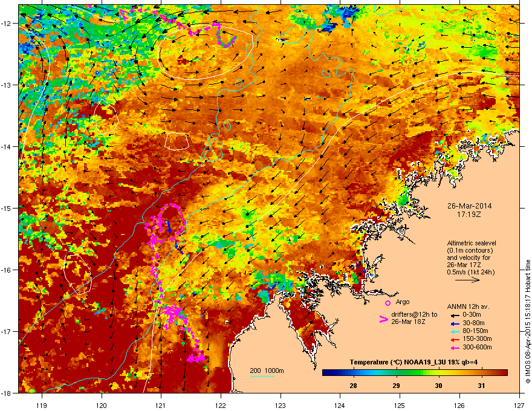Click the color bar value 30
The image size is (532, 411).
[x=439, y=386]
